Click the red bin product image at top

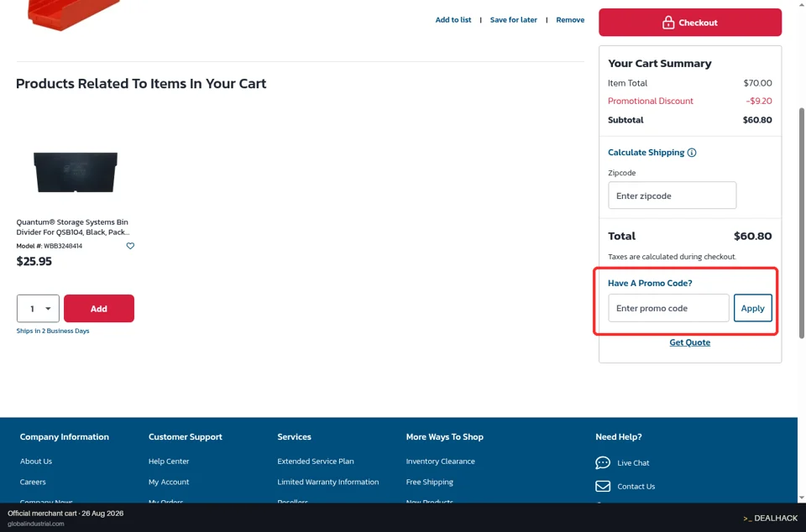point(74,14)
